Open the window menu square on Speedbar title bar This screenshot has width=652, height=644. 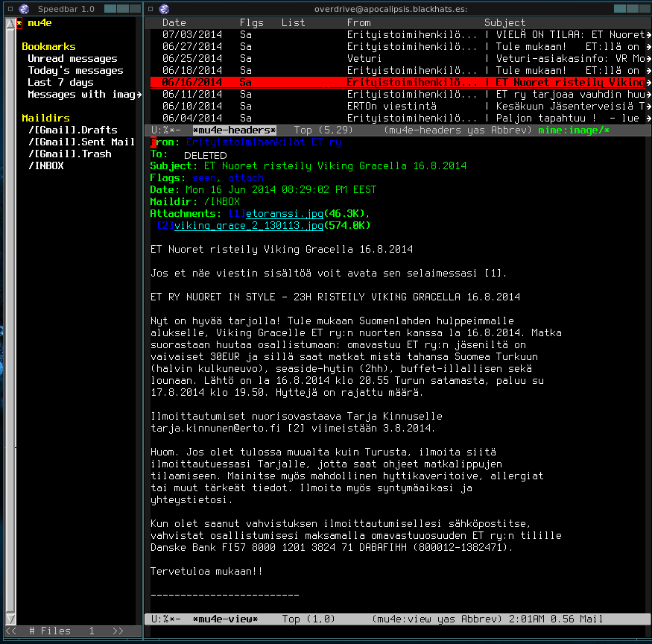pos(10,9)
